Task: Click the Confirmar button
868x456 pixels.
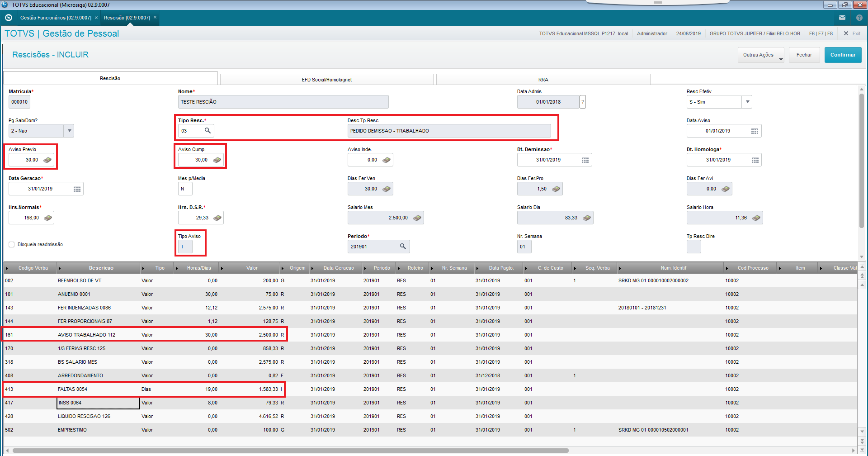Action: tap(843, 55)
